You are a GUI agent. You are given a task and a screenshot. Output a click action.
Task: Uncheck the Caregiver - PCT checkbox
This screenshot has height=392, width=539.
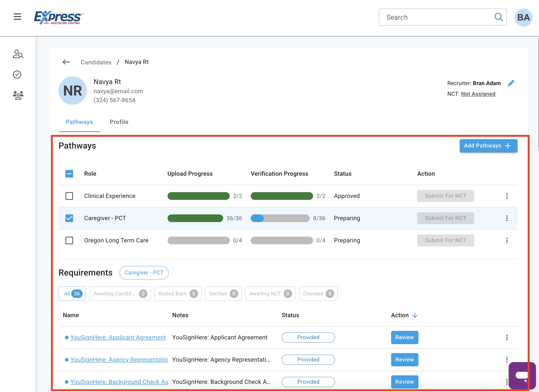[x=69, y=218]
